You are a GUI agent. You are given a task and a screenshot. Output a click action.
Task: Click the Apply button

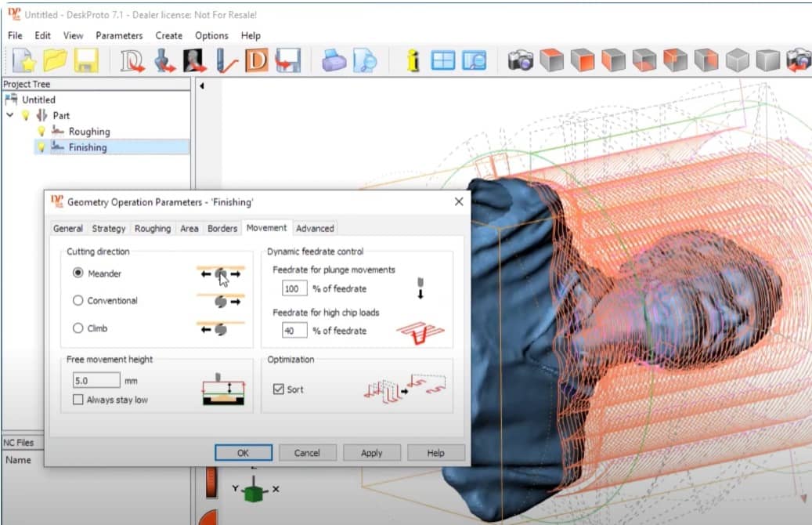pyautogui.click(x=371, y=453)
